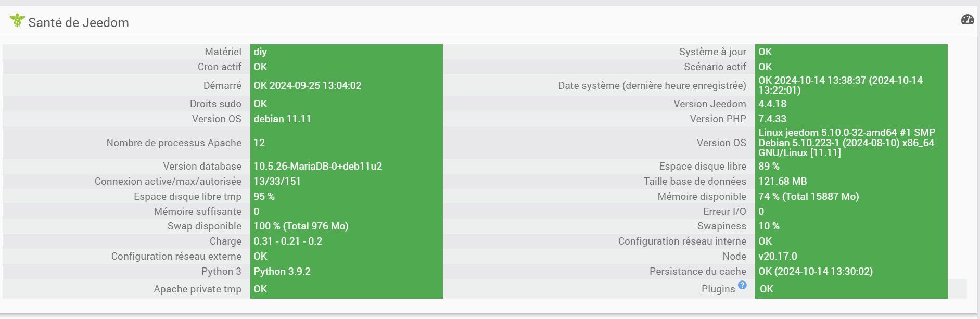Select the 'debian 11.11' OS version cell
This screenshot has width=980, height=319.
point(282,119)
